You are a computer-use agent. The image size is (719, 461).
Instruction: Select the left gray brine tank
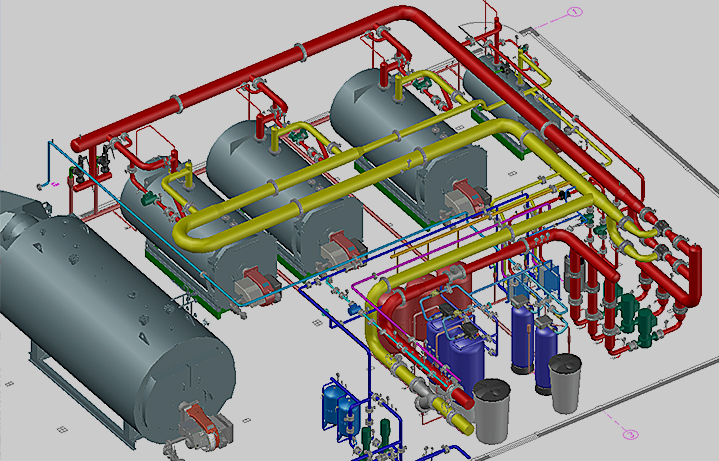tap(492, 408)
